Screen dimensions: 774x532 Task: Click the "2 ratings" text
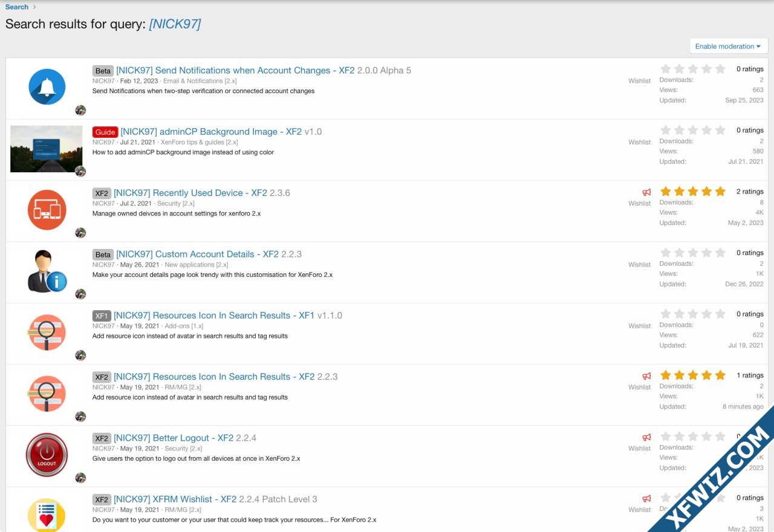click(750, 192)
